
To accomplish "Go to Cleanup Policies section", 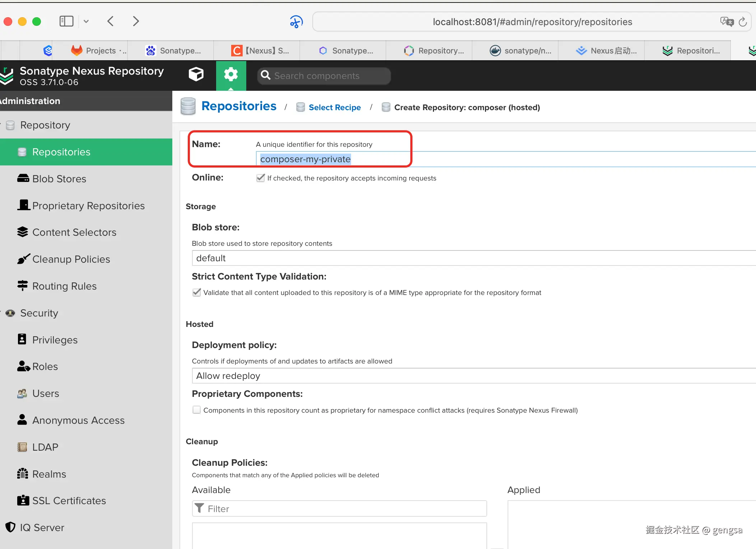I will [x=71, y=259].
